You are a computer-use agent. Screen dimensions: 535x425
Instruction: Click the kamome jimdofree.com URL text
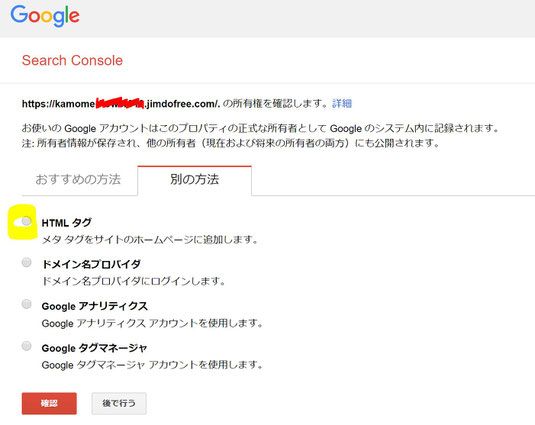[121, 103]
